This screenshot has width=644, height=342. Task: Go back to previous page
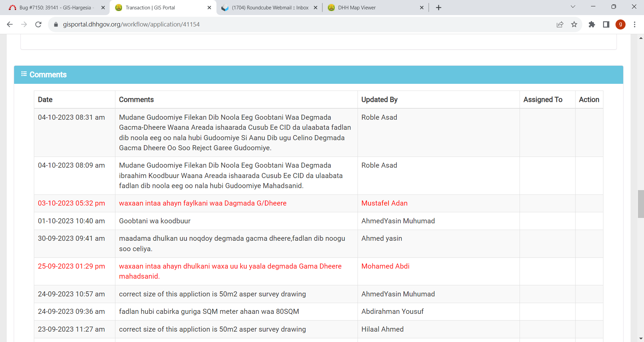pyautogui.click(x=10, y=24)
